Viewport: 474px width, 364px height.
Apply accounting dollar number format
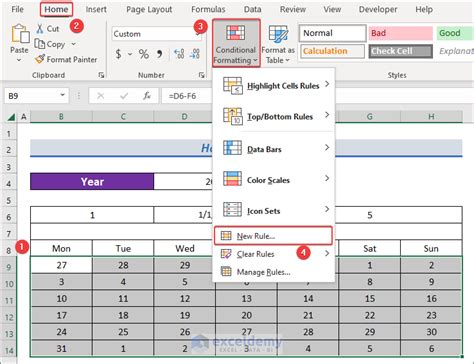[x=118, y=54]
